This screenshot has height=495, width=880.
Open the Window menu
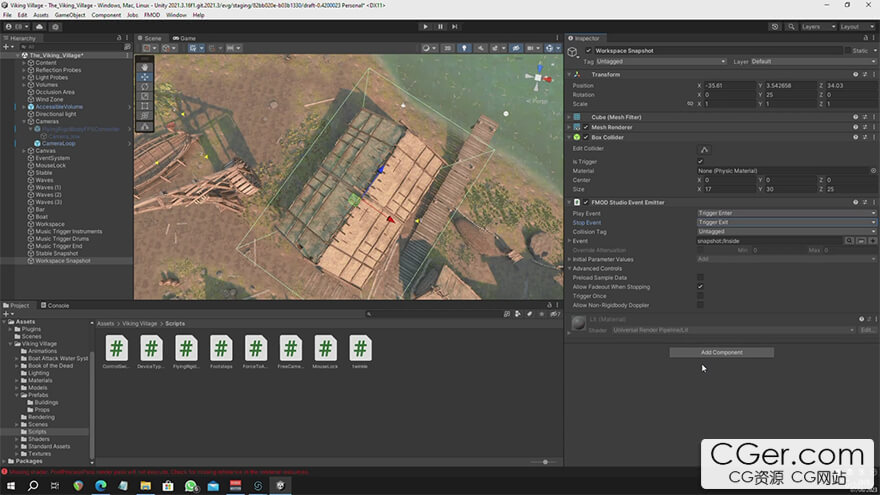[x=176, y=15]
